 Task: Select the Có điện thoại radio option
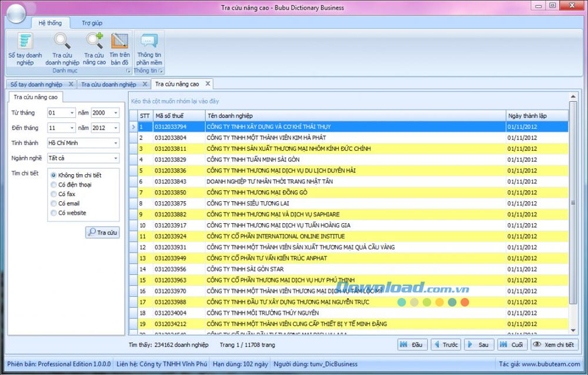(x=54, y=185)
